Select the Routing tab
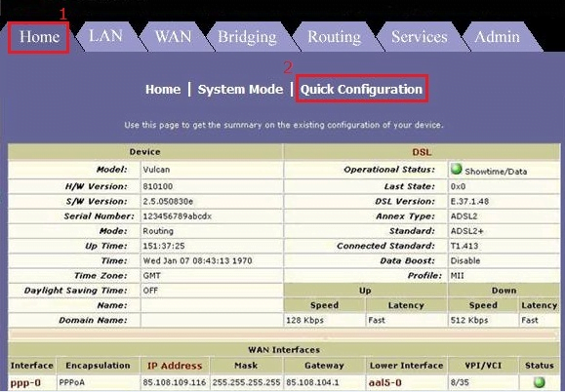 (334, 37)
